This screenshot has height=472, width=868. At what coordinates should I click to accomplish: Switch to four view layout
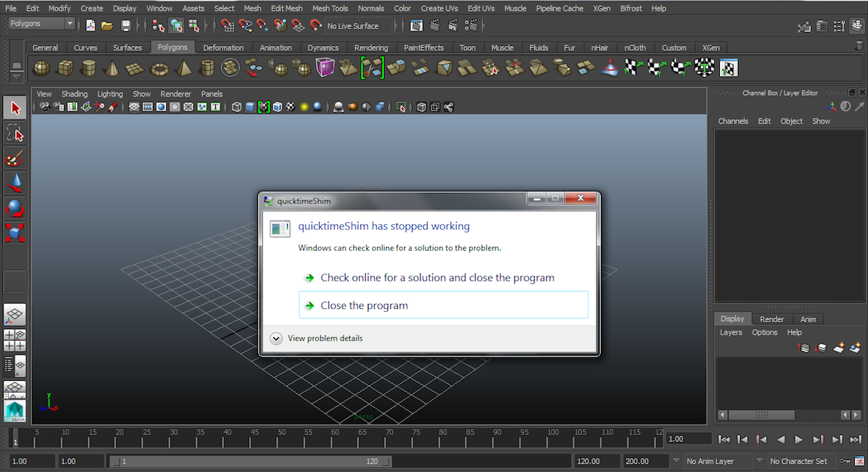(15, 340)
